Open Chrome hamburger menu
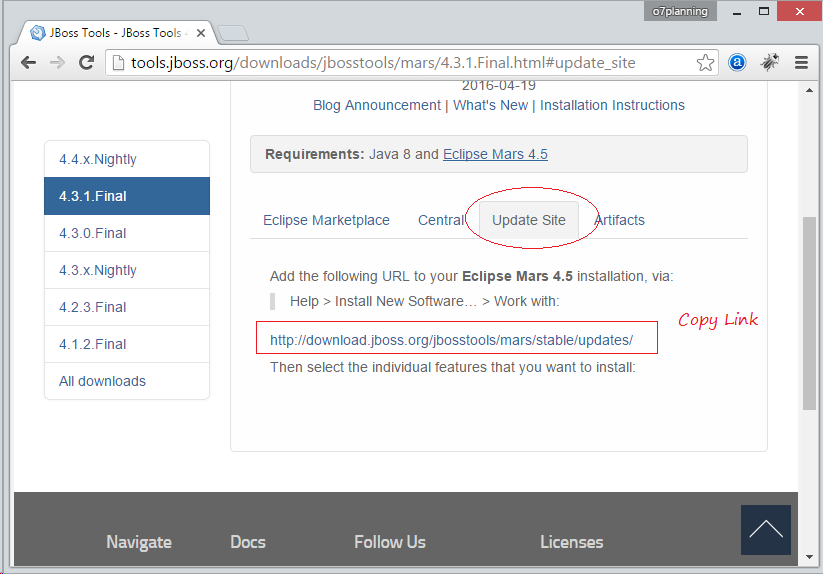The image size is (823, 574). tap(801, 63)
